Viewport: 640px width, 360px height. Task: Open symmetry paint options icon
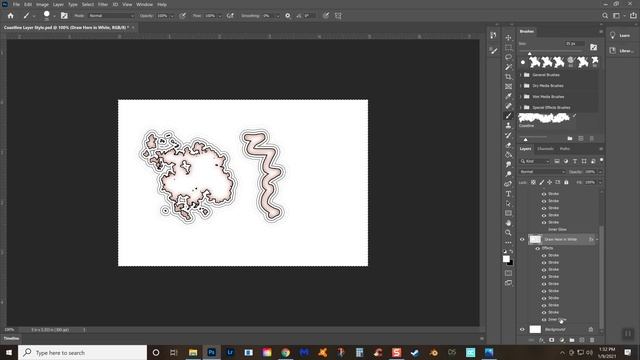click(x=338, y=16)
